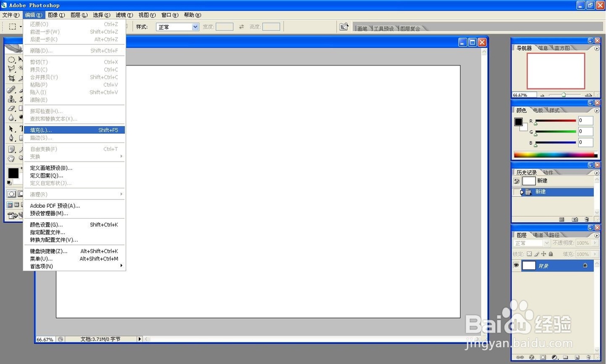Viewport: 606px width, 364px height.
Task: Open the 不透明度 opacity arrow in layers panel
Action: pyautogui.click(x=595, y=243)
